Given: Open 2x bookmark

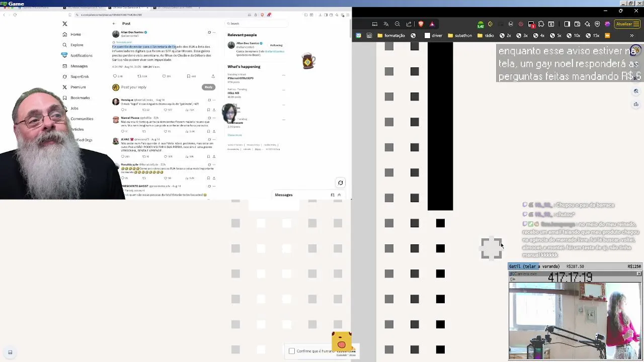Looking at the screenshot, I should [x=505, y=36].
